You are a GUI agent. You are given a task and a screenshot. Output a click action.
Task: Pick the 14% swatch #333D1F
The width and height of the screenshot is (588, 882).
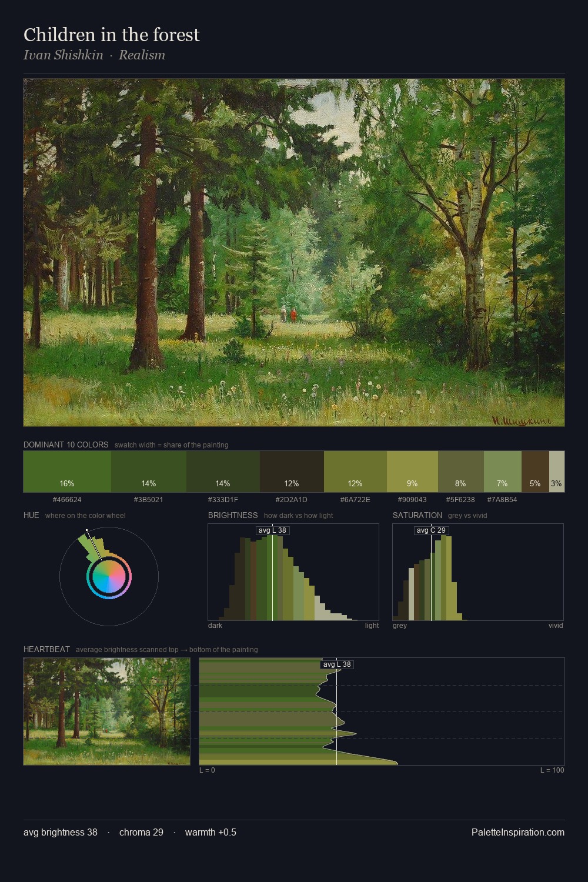pos(223,472)
